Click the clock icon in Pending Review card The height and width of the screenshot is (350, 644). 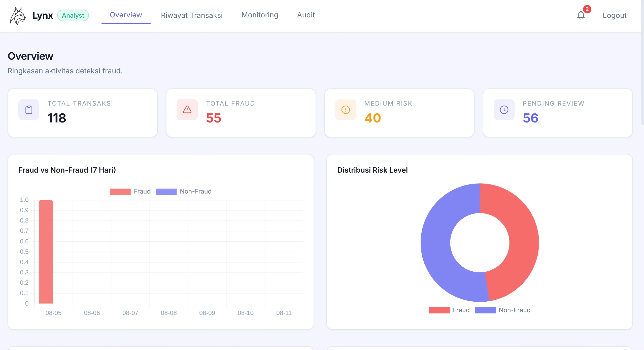tap(504, 110)
